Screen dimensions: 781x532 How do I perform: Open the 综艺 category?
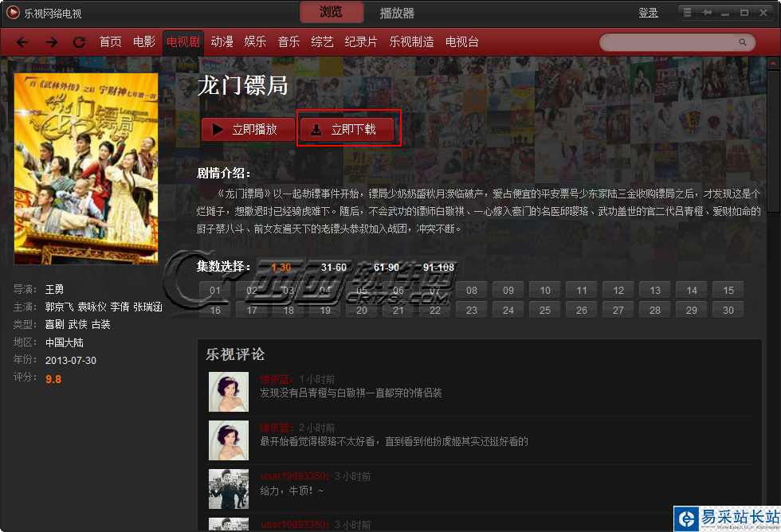pyautogui.click(x=322, y=41)
